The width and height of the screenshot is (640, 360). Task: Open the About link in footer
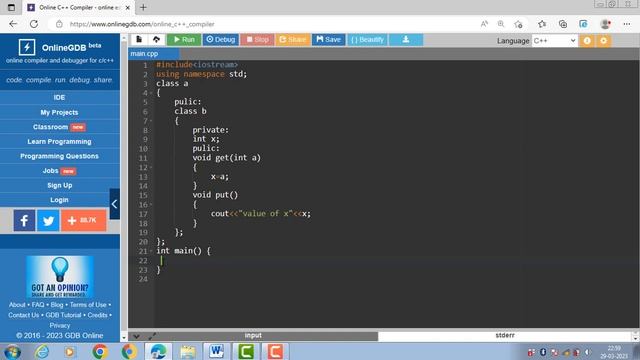17,305
